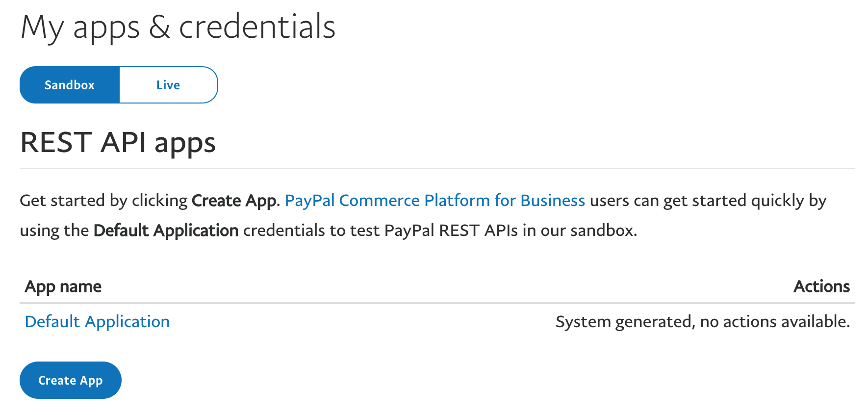Click the 'using the' text in description

point(54,230)
